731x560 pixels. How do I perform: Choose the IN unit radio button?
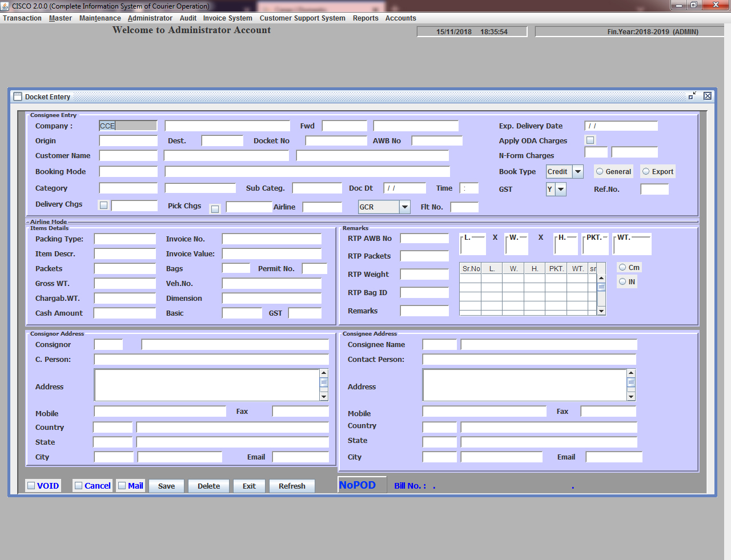[622, 281]
